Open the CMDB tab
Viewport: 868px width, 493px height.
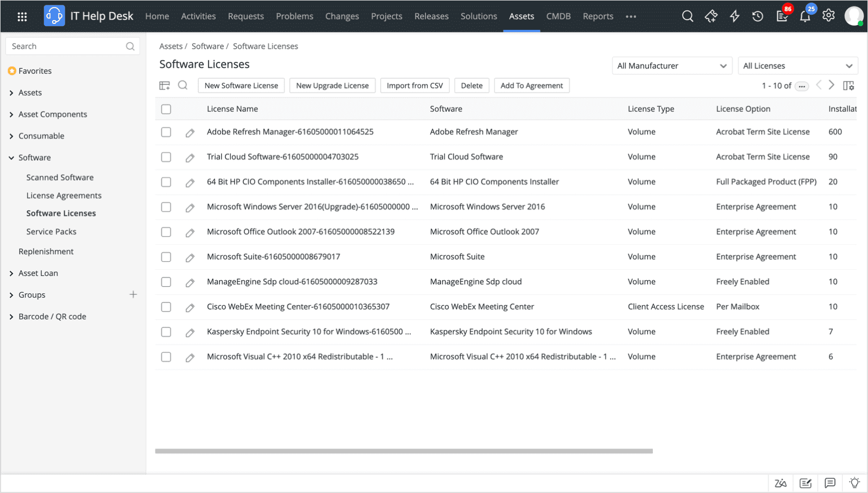pos(558,16)
